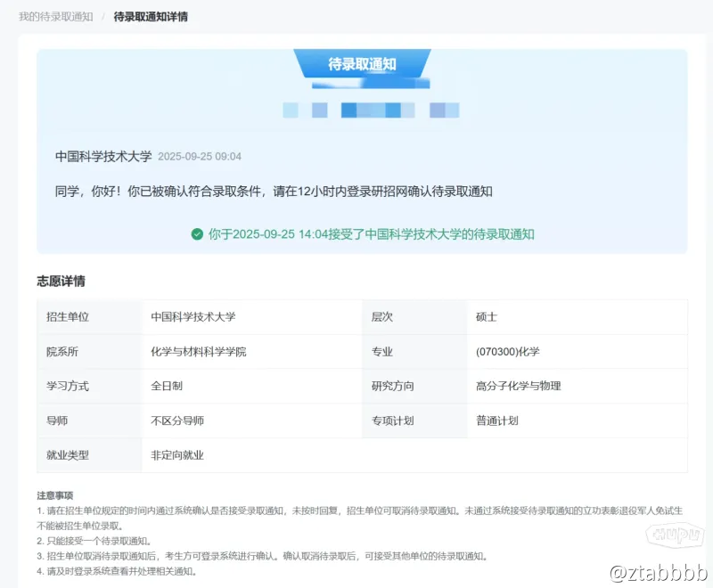
Task: Click the 志愿详情 section heading
Action: point(61,282)
